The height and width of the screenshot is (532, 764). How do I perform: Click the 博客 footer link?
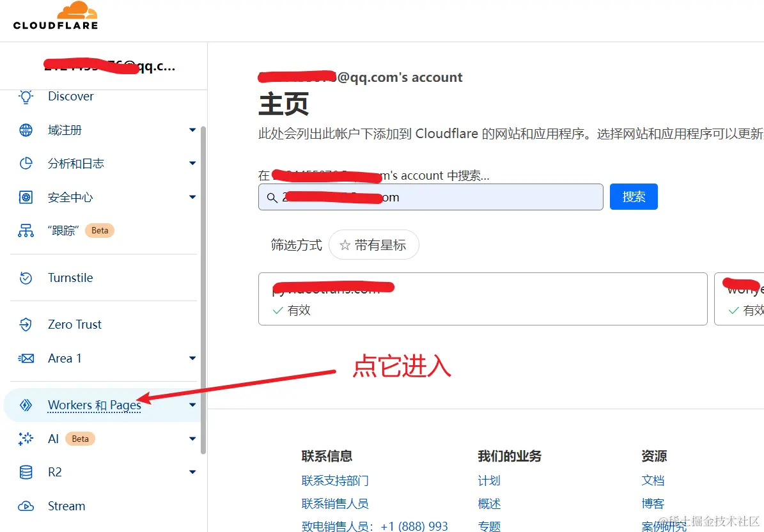click(653, 503)
